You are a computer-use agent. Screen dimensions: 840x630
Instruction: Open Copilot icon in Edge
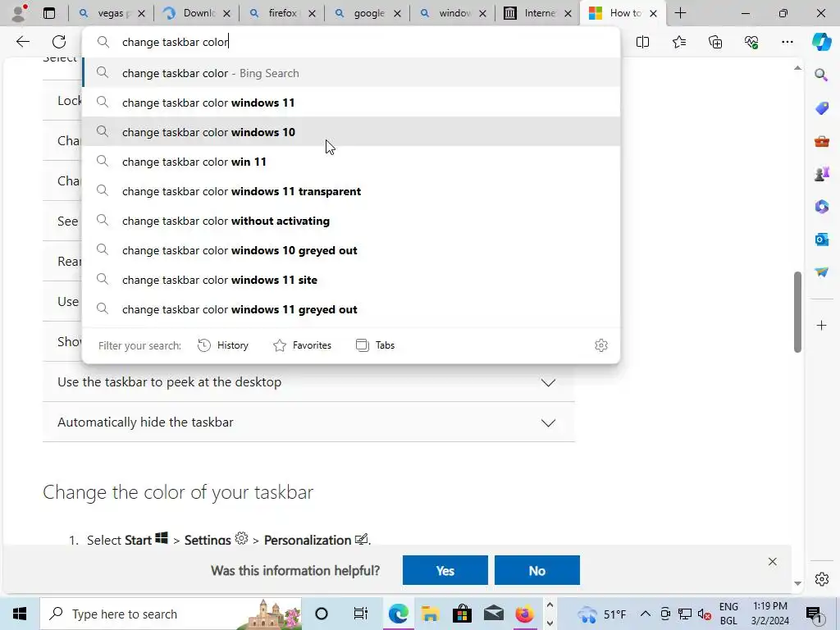coord(822,42)
